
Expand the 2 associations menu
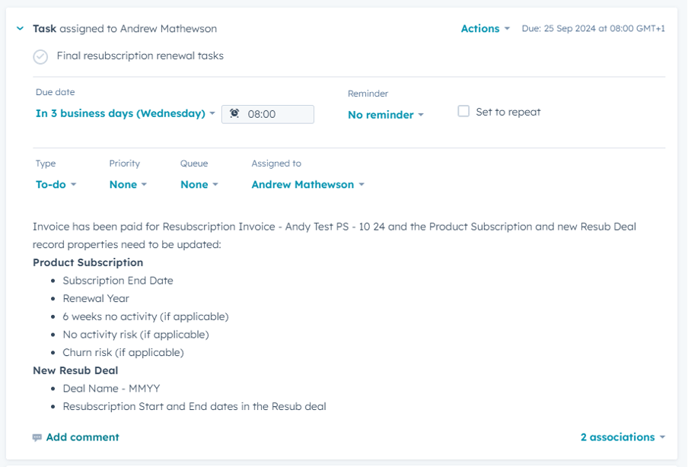621,437
